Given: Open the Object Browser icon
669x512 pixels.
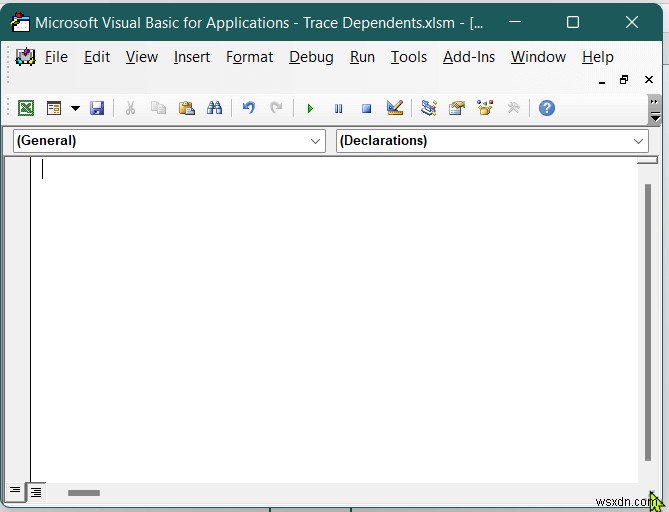Looking at the screenshot, I should (485, 108).
